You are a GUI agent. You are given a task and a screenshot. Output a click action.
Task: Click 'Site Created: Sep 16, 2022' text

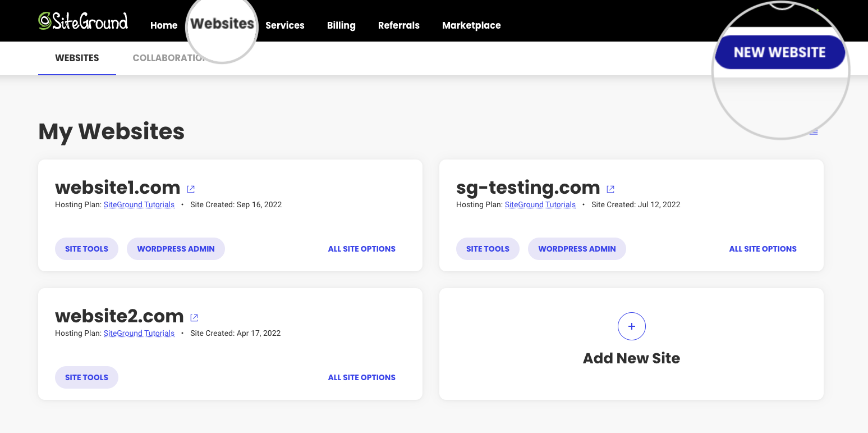click(236, 205)
